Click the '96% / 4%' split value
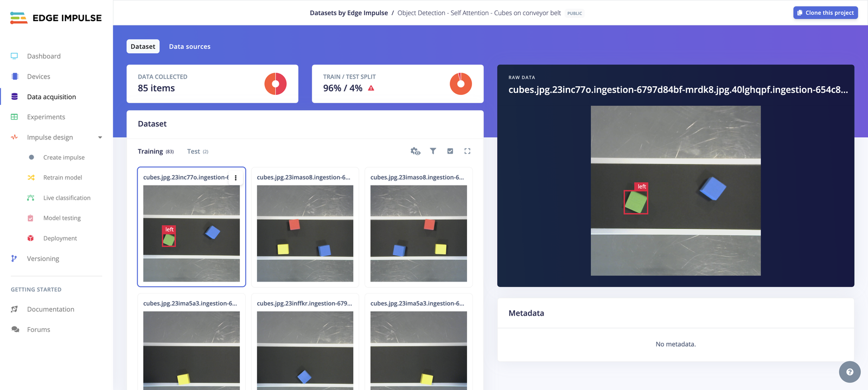868x390 pixels. [343, 88]
